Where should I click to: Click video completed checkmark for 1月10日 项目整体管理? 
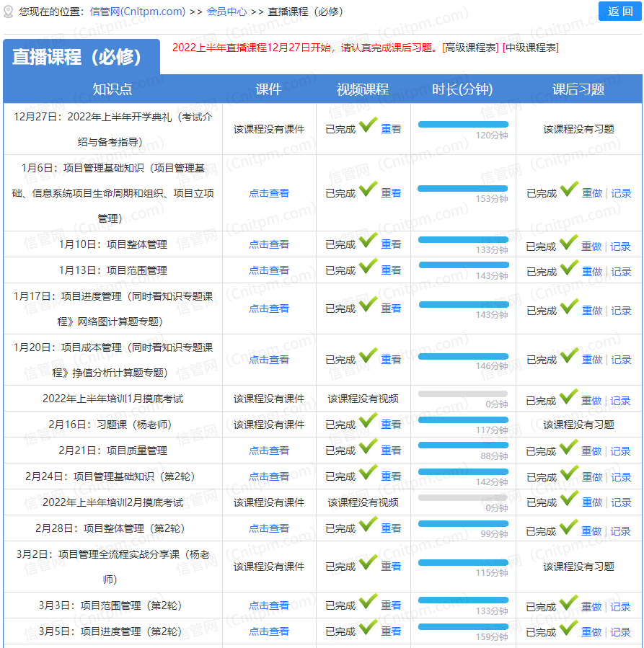click(x=368, y=241)
